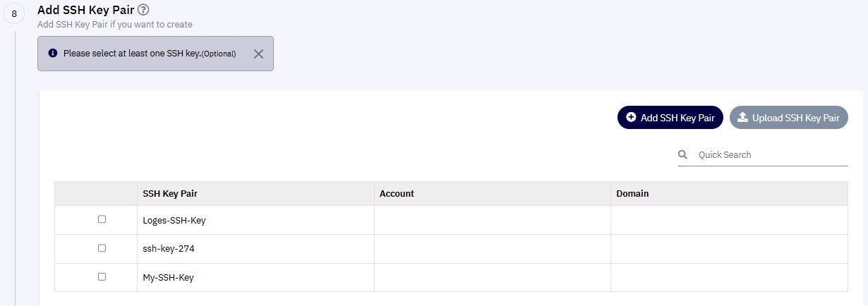Click the Domain column header
The image size is (868, 306).
click(632, 193)
